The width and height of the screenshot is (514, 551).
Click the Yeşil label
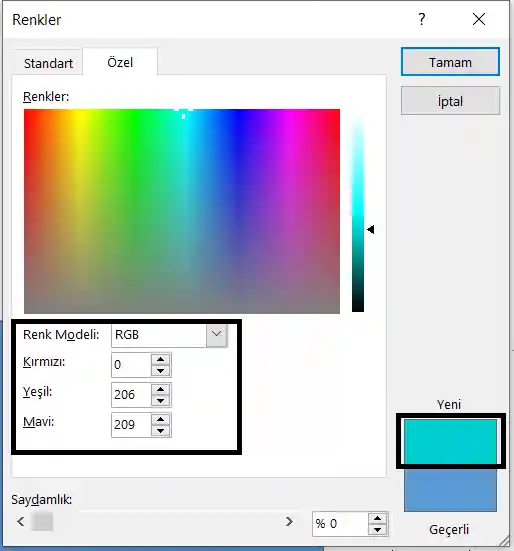[x=37, y=391]
